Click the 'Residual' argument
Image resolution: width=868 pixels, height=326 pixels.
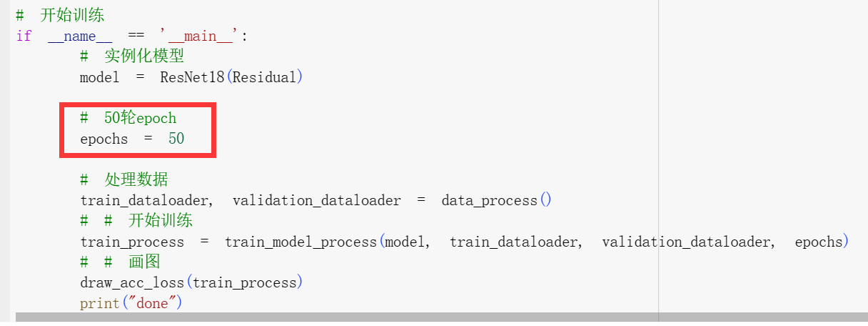pyautogui.click(x=264, y=77)
